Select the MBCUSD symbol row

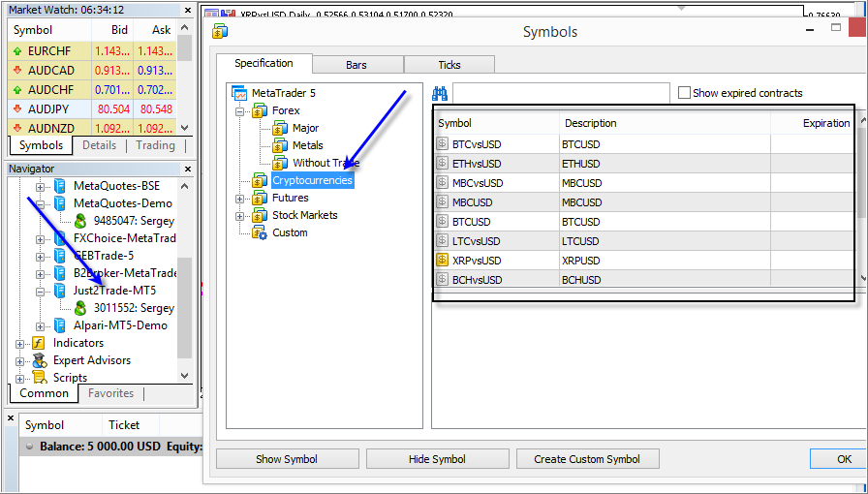pos(644,202)
